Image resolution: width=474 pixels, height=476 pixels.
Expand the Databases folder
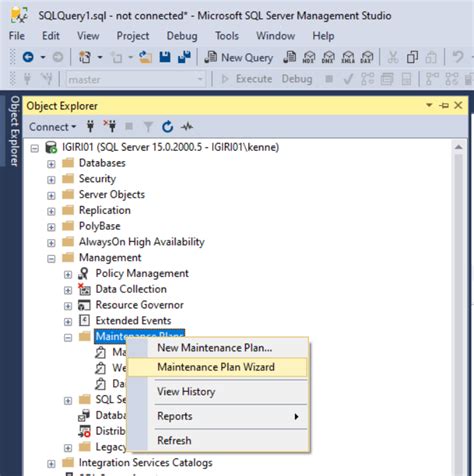51,164
